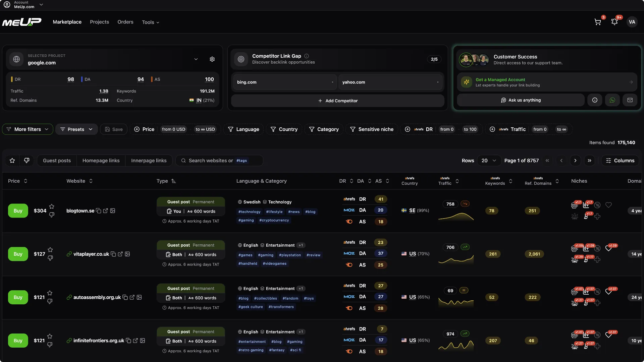644x362 pixels.
Task: Show disliked websites with thumbs-down filter
Action: click(x=26, y=161)
